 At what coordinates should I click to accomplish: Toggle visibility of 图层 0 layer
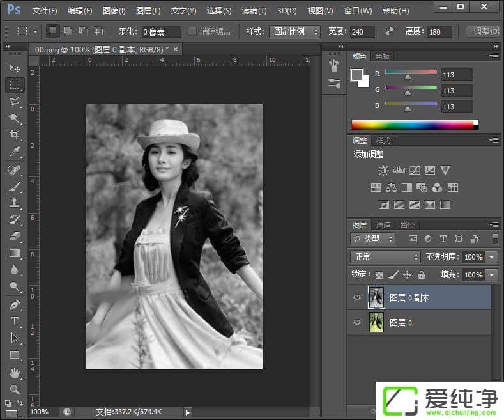pos(357,323)
